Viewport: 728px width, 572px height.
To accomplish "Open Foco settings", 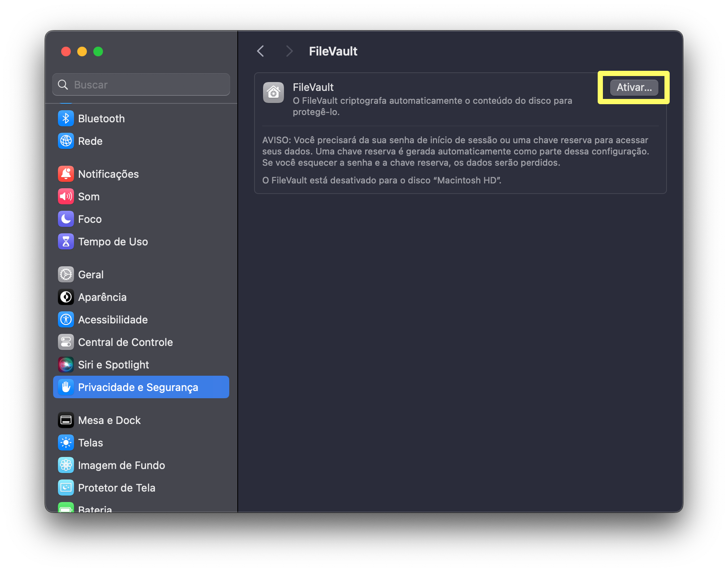I will pyautogui.click(x=89, y=219).
